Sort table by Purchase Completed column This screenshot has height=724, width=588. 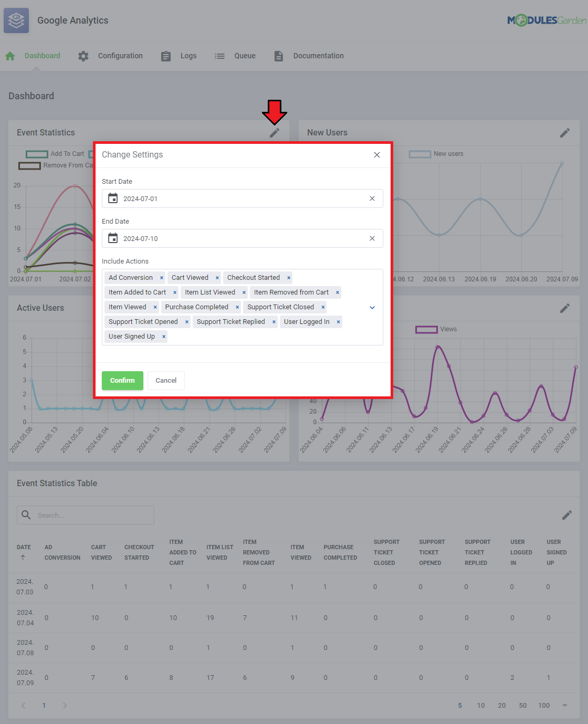340,552
